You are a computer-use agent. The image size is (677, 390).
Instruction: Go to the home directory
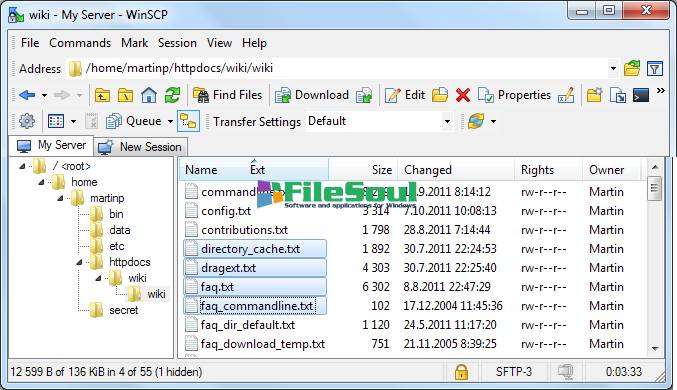149,95
